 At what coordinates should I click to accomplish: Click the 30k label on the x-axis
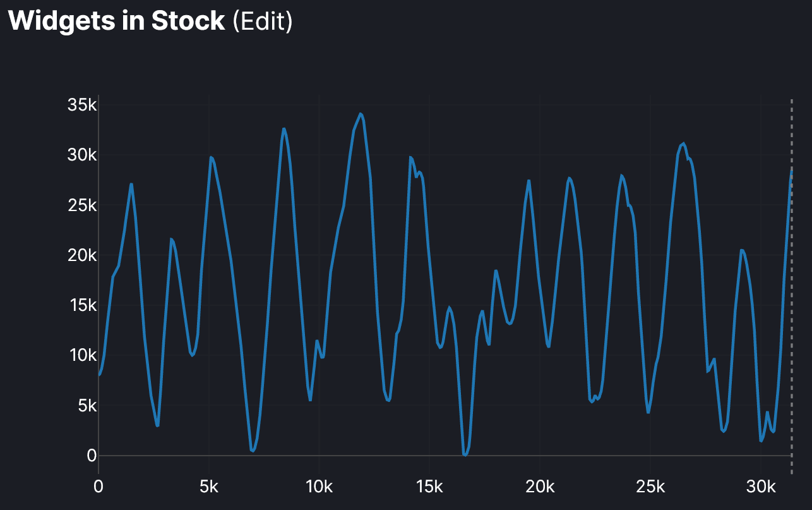click(x=761, y=487)
